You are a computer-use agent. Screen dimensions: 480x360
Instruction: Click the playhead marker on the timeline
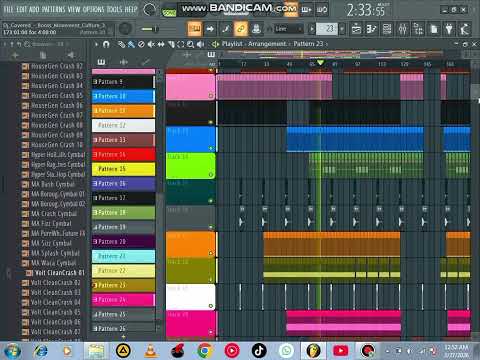pyautogui.click(x=320, y=63)
